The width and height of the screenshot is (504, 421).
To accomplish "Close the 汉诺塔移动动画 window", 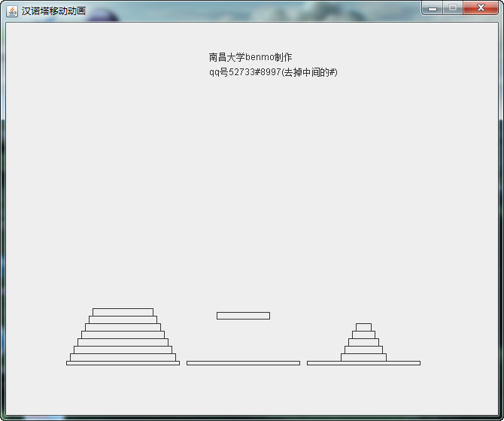I will (x=480, y=8).
